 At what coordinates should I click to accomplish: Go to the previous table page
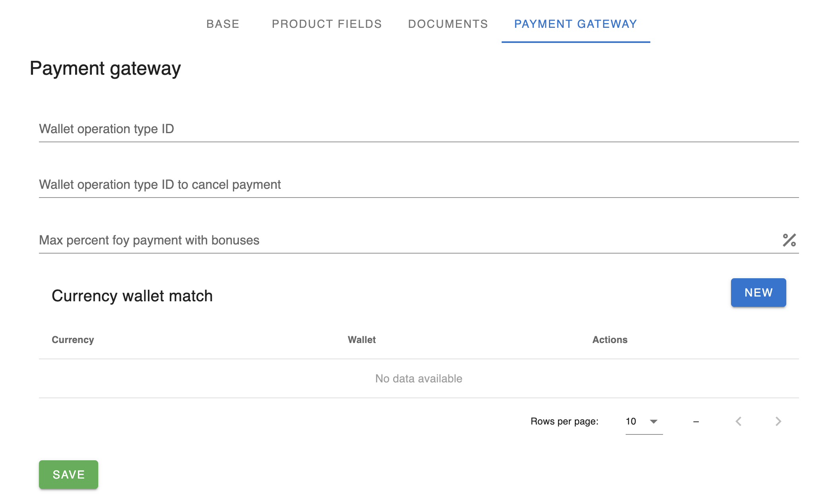click(x=739, y=421)
